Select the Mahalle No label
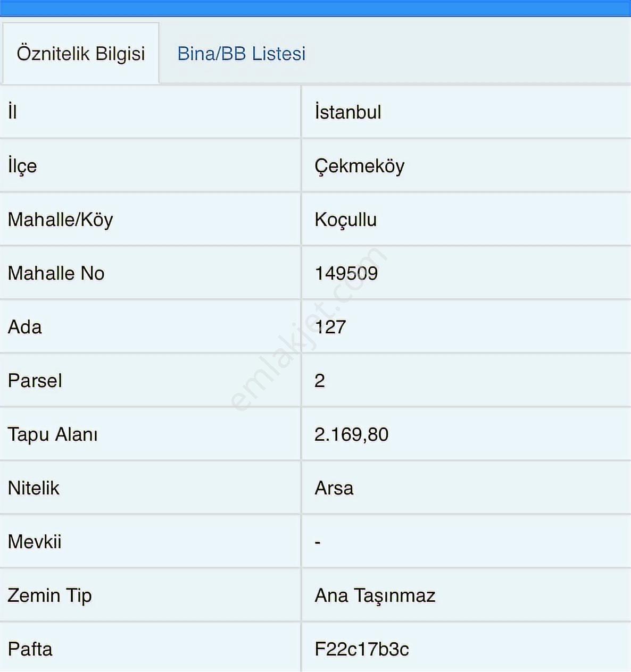This screenshot has height=672, width=631. (x=56, y=273)
